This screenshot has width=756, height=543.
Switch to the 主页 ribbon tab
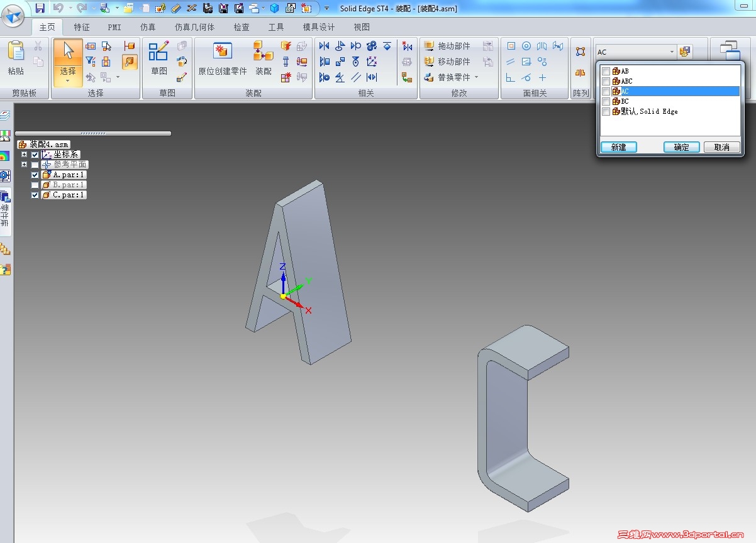(x=47, y=27)
